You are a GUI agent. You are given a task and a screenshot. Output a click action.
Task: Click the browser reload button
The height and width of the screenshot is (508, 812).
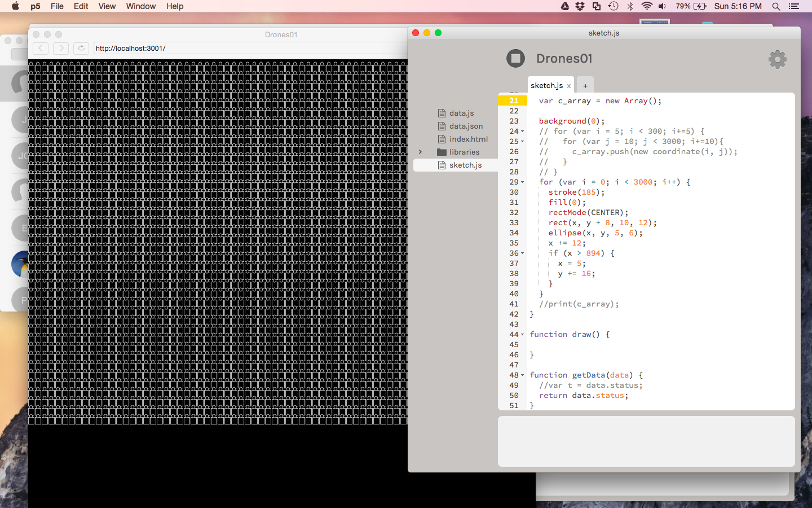coord(81,49)
